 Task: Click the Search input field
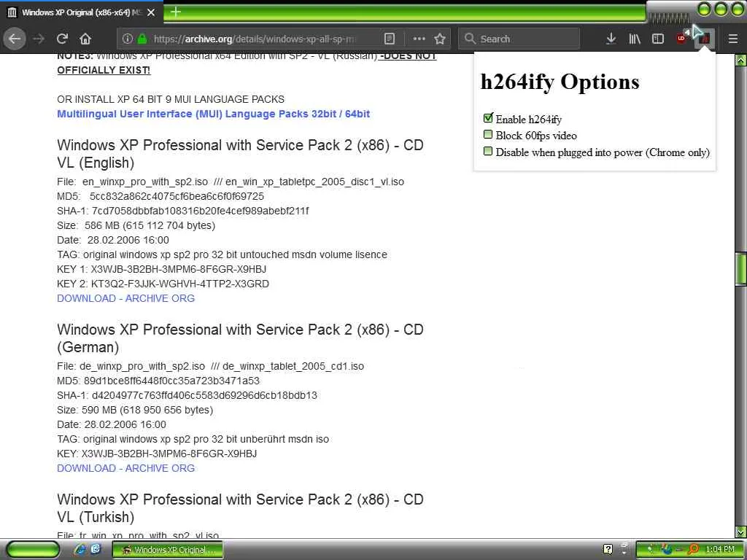(519, 39)
